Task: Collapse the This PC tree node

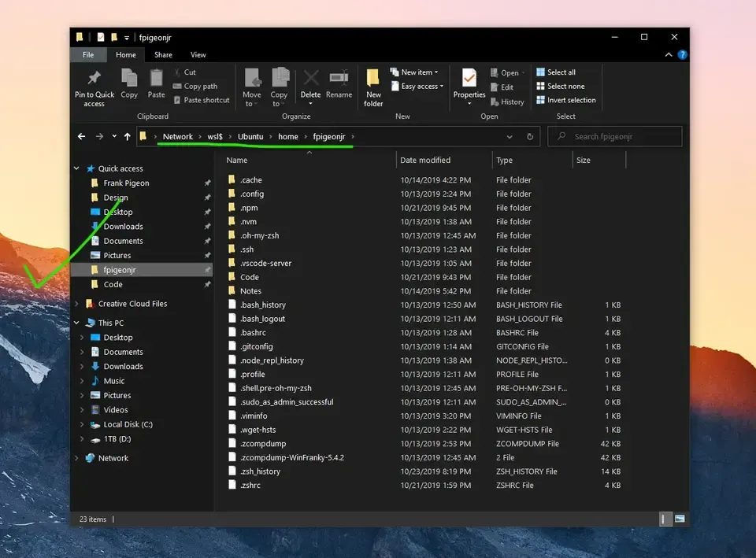Action: [x=77, y=323]
